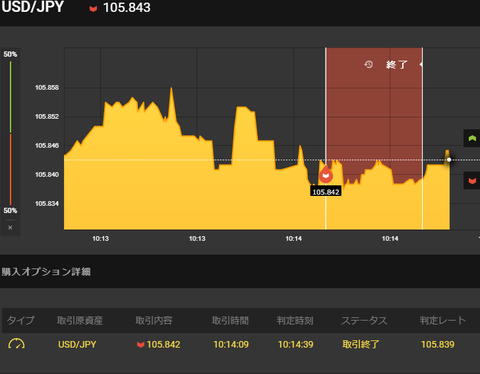Screen dimensions: 480x374
Task: Click the current price dot on the chart
Action: tap(449, 160)
